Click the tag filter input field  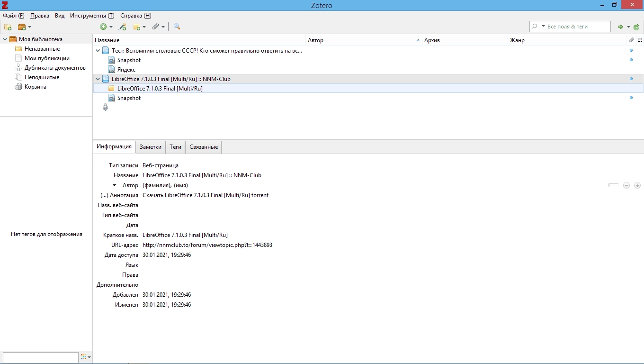pyautogui.click(x=40, y=357)
